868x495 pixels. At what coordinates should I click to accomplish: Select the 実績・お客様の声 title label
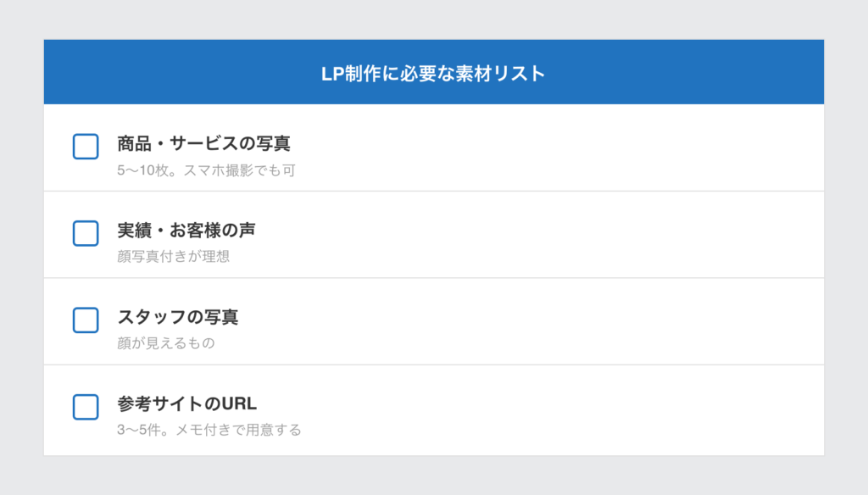pyautogui.click(x=186, y=230)
